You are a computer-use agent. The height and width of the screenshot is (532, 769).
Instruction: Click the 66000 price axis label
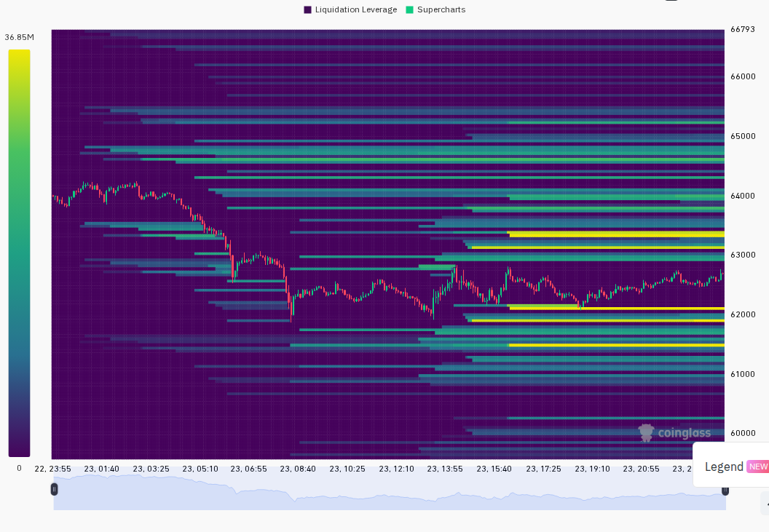click(743, 76)
